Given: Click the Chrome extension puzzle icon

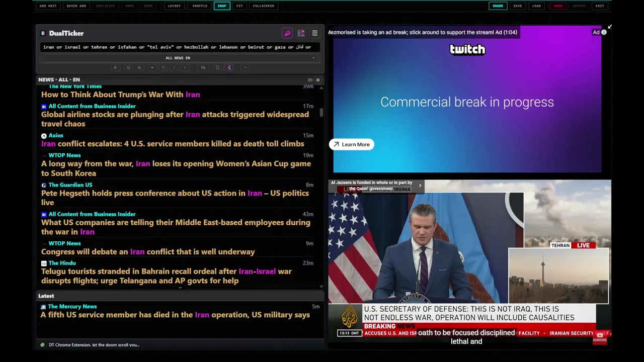Looking at the screenshot, I should pos(42,345).
